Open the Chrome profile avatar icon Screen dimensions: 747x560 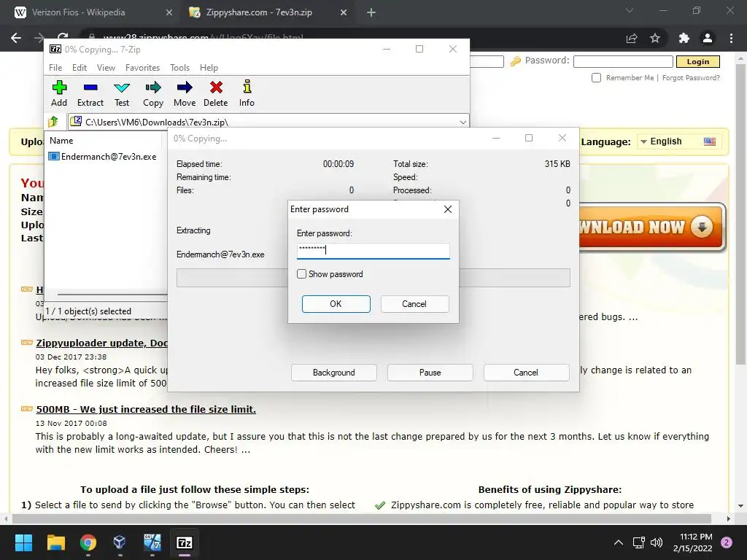click(x=708, y=38)
